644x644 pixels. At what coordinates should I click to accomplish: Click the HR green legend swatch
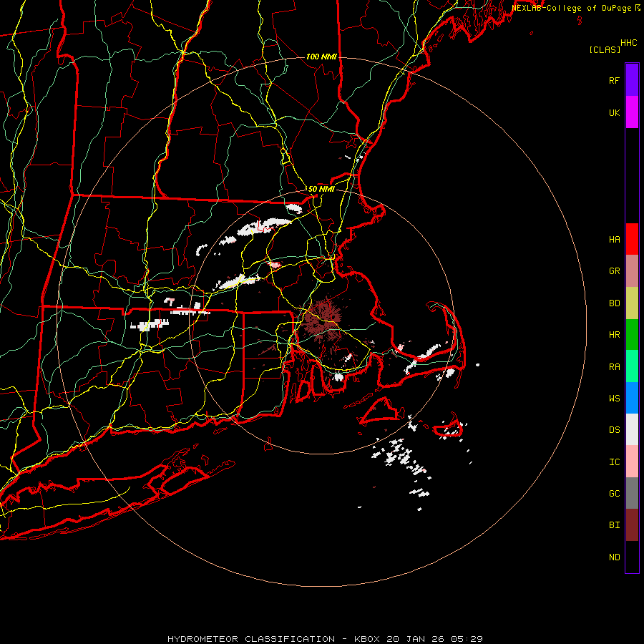(x=632, y=335)
